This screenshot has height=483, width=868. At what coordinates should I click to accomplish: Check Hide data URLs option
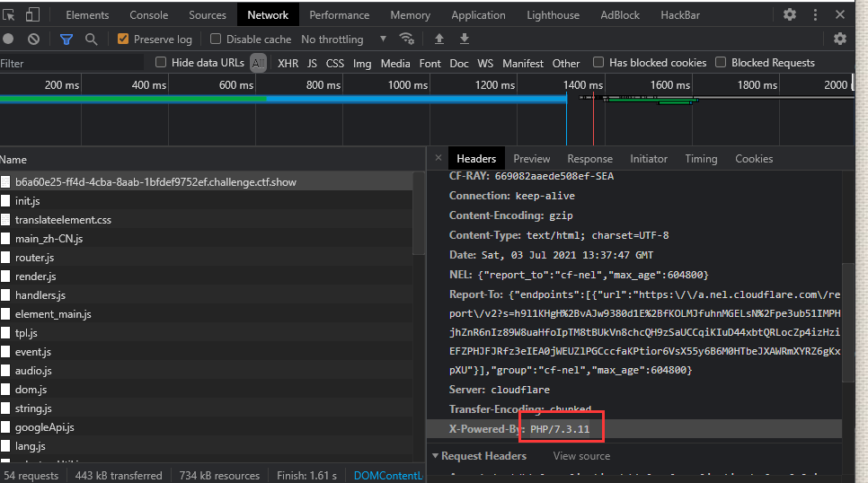tap(161, 62)
